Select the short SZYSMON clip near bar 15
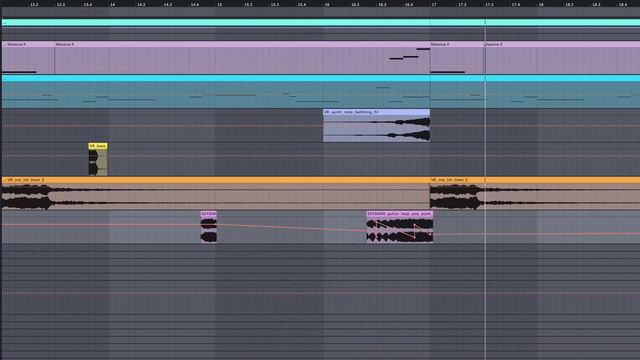The image size is (640, 360). pyautogui.click(x=209, y=227)
